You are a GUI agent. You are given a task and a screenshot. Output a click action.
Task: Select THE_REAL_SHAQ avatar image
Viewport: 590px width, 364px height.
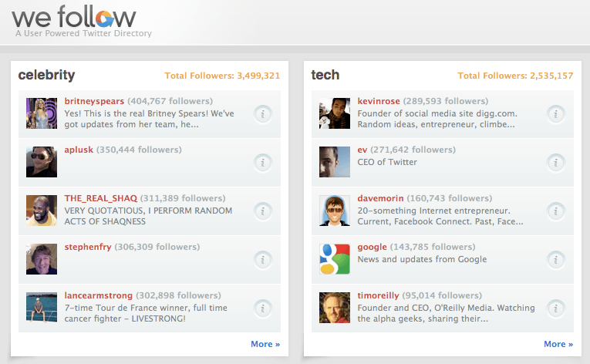42,211
